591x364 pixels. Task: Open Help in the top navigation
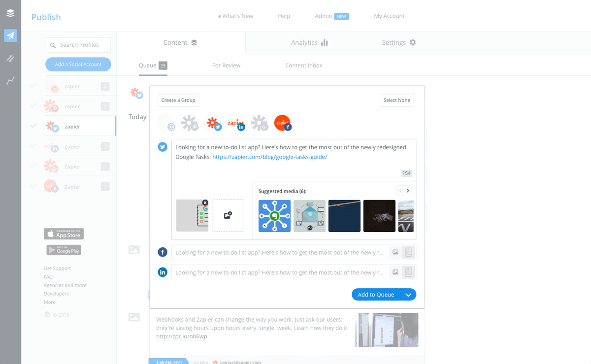[x=284, y=16]
